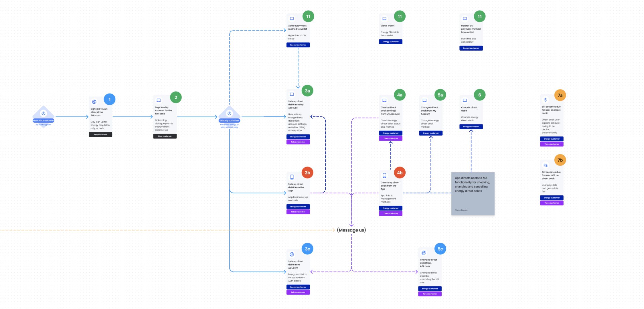This screenshot has height=309, width=644.
Task: Select the Deletes DD payment method card title
Action: [471, 29]
